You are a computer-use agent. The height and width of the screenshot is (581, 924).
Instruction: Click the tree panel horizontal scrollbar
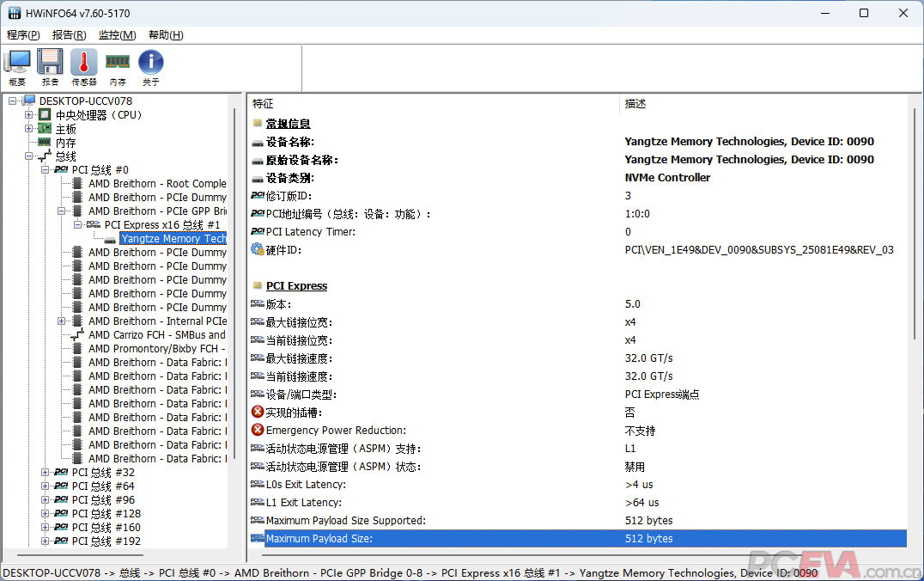pos(80,555)
